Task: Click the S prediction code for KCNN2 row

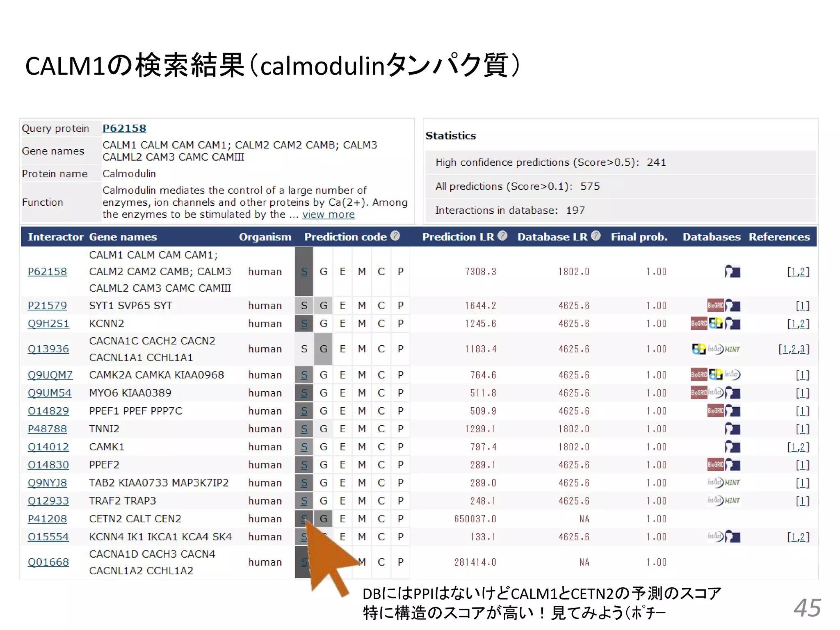Action: click(x=304, y=324)
